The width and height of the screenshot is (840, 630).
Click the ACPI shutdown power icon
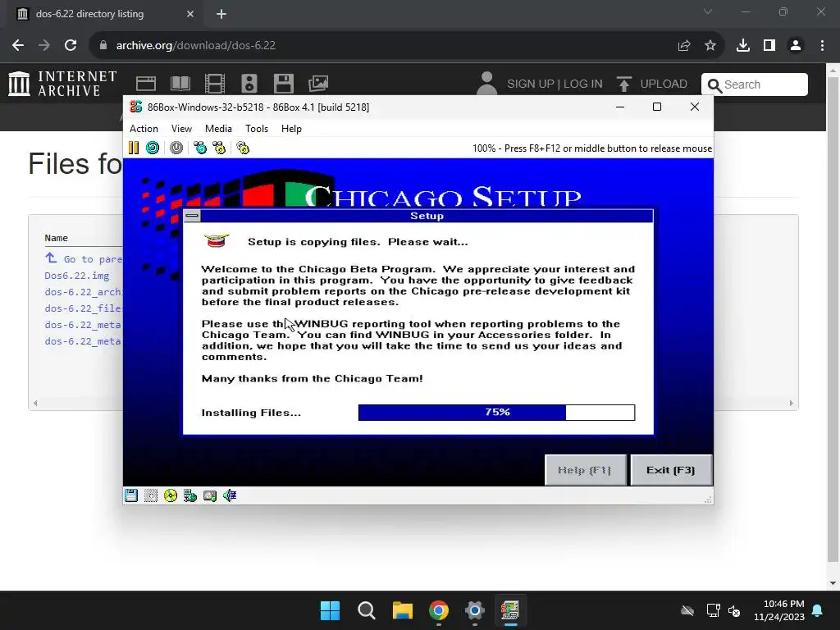coord(176,148)
